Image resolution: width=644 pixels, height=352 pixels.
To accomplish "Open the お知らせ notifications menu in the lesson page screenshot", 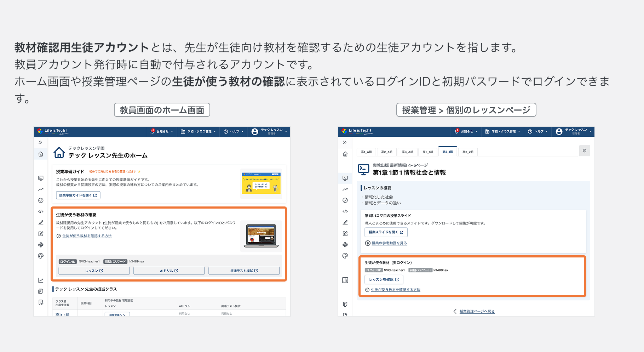I will [466, 131].
